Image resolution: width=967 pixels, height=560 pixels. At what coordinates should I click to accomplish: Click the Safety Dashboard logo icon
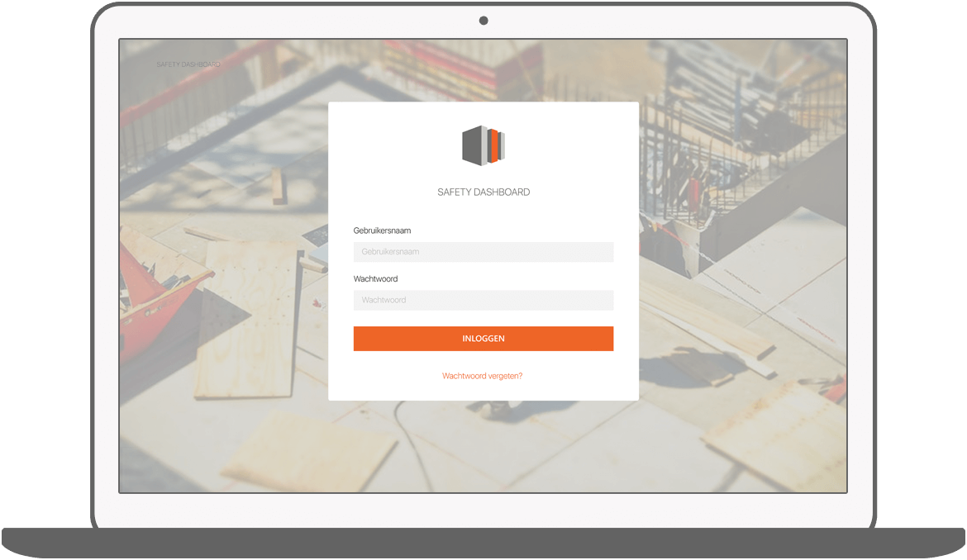483,145
